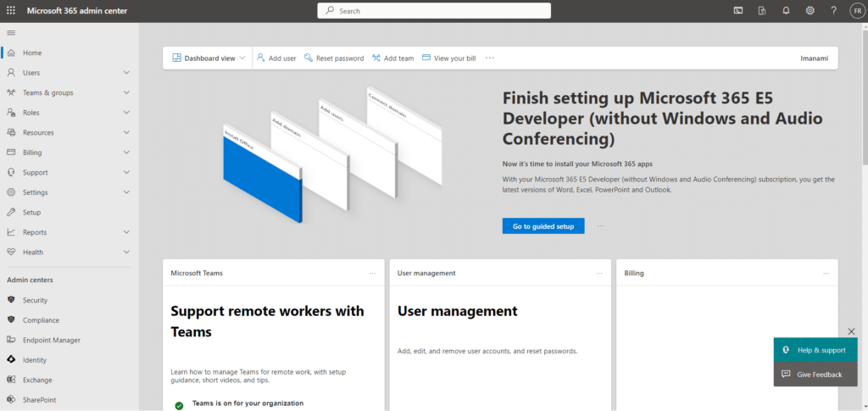
Task: Click the Endpoint Manager icon
Action: (x=11, y=340)
